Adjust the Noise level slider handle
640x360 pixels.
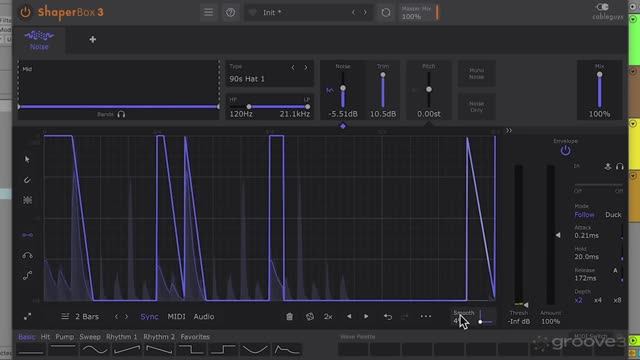tap(343, 88)
